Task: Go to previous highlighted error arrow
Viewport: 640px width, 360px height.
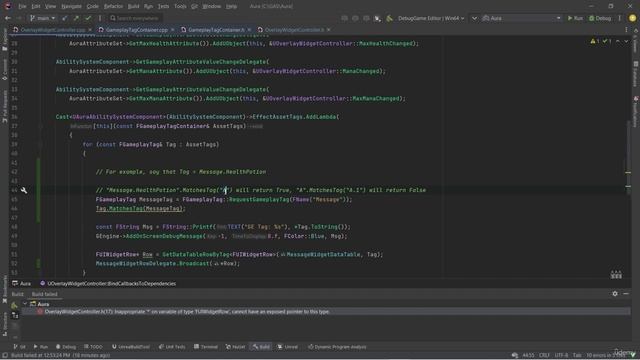Action: pos(618,41)
